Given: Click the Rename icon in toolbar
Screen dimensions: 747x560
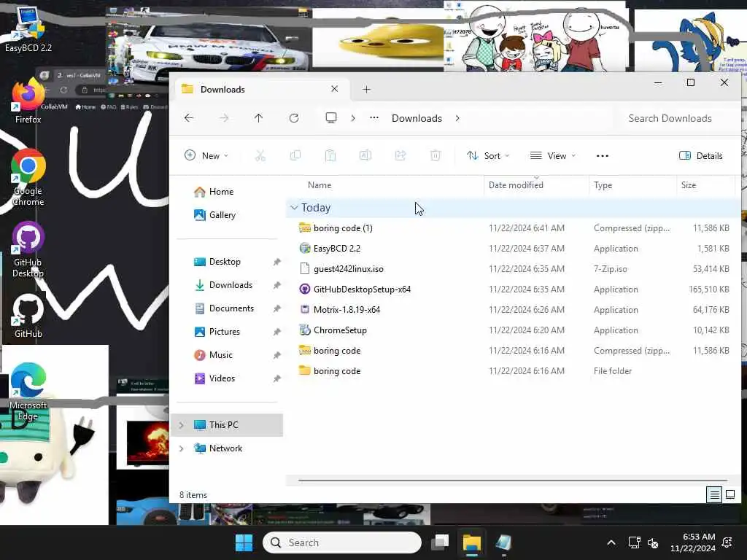Looking at the screenshot, I should pos(365,156).
